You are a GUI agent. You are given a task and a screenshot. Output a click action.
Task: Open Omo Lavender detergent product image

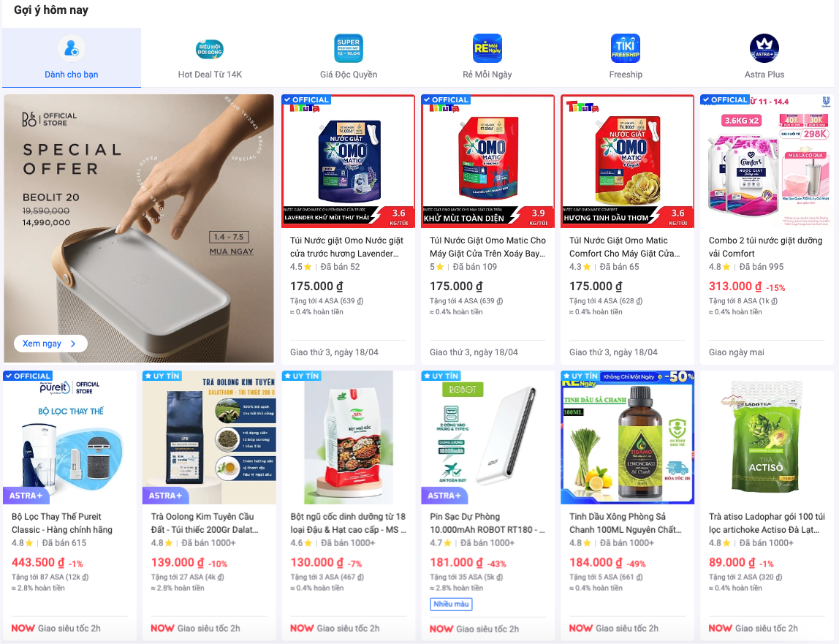349,162
